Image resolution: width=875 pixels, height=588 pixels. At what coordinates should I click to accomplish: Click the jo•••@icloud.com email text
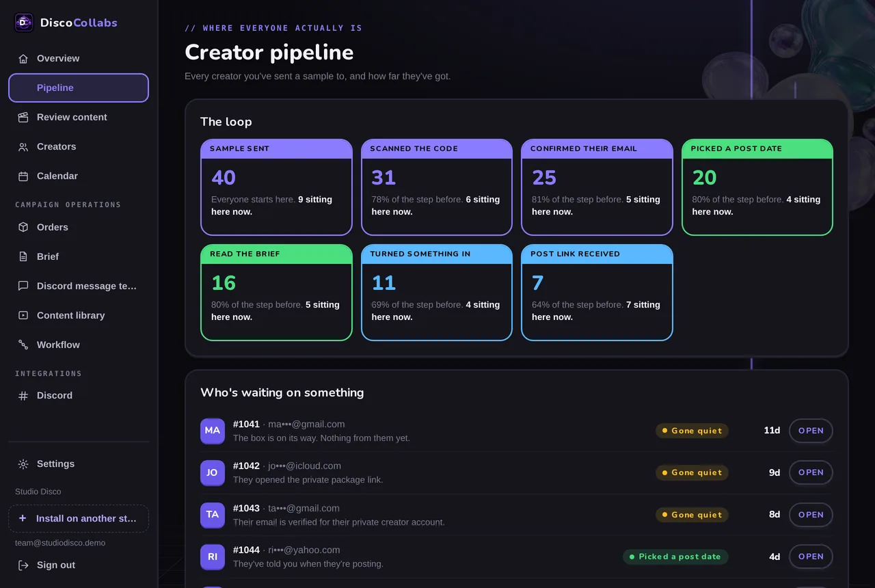click(304, 466)
